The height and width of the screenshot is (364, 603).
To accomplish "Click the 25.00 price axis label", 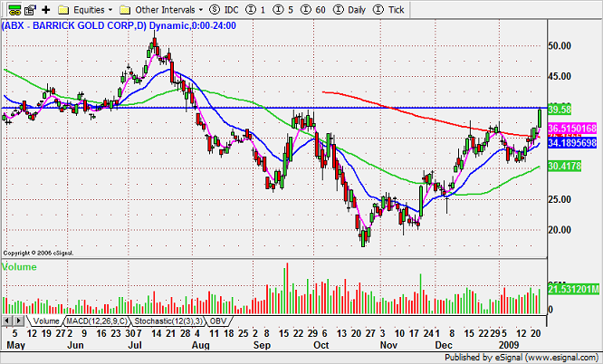I will 560,199.
